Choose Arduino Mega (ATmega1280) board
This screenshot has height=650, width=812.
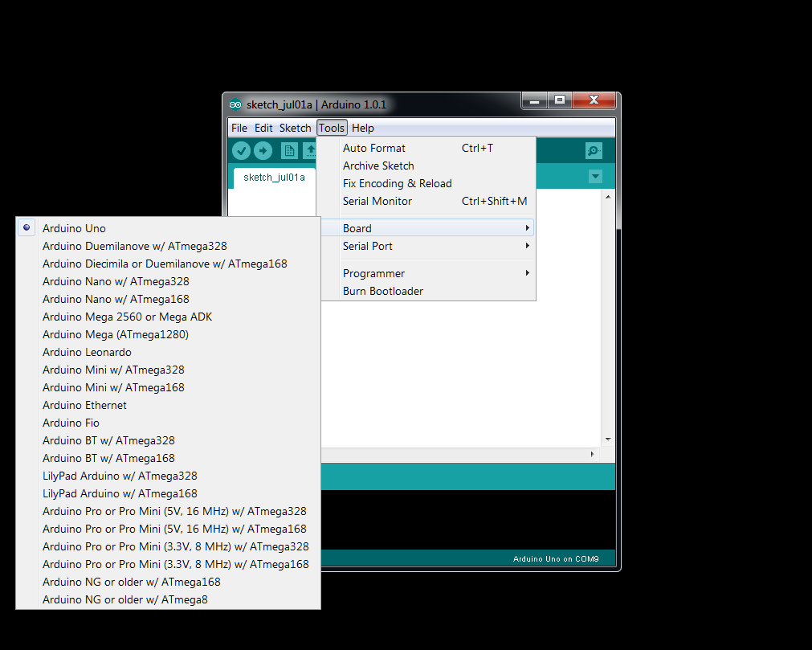(169, 334)
